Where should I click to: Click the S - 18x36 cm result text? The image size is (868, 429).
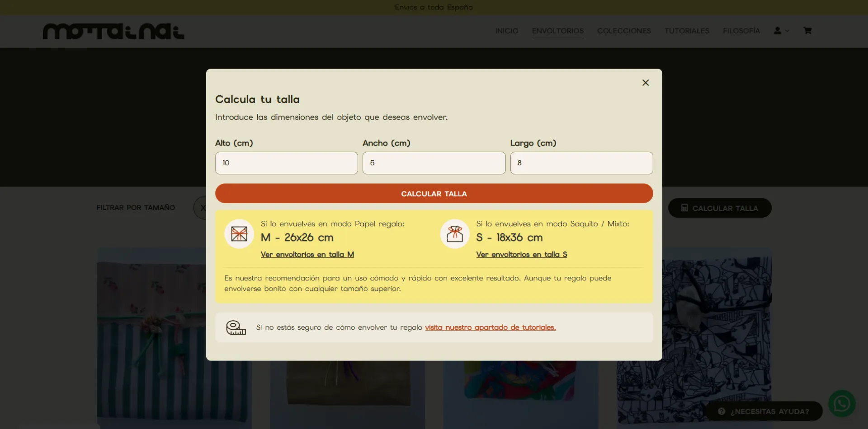point(509,238)
